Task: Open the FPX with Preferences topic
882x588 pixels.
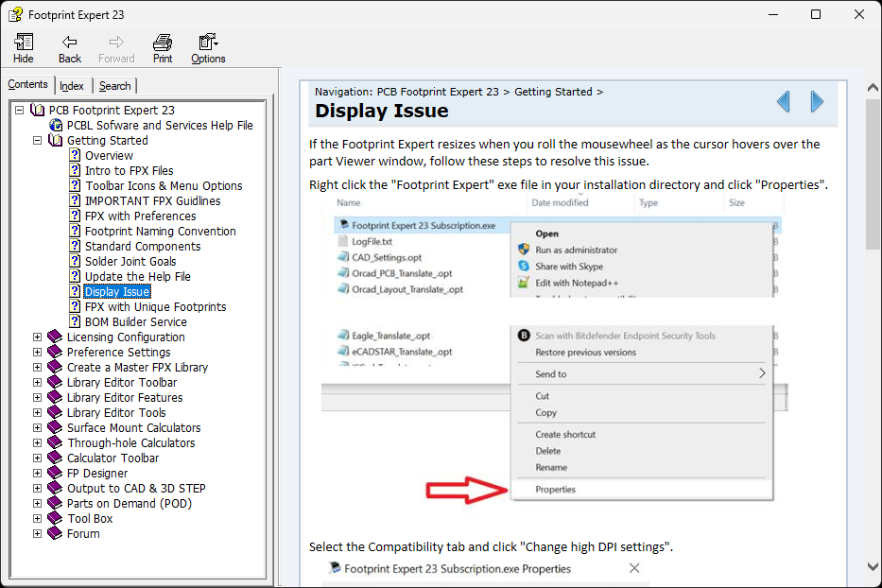Action: [x=141, y=216]
